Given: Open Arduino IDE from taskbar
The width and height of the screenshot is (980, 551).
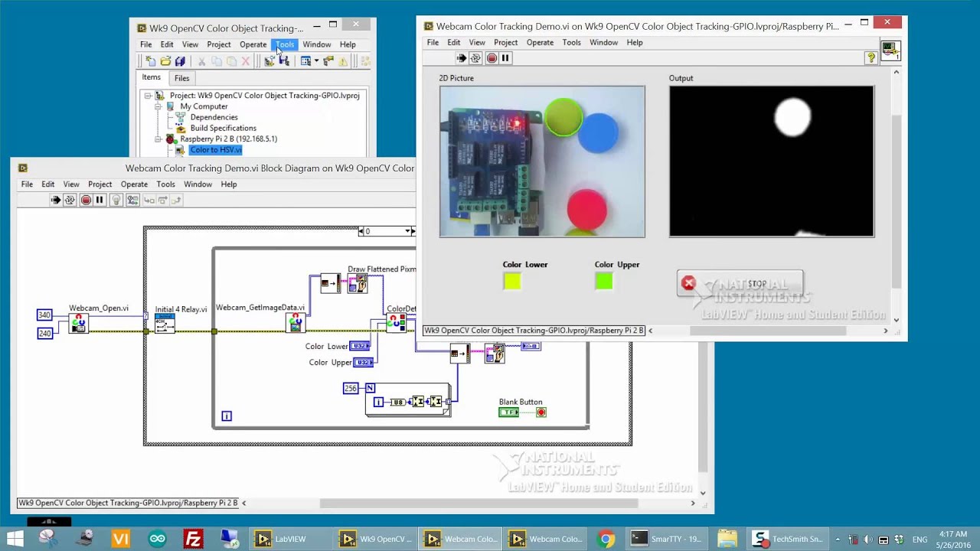Looking at the screenshot, I should coord(157,539).
